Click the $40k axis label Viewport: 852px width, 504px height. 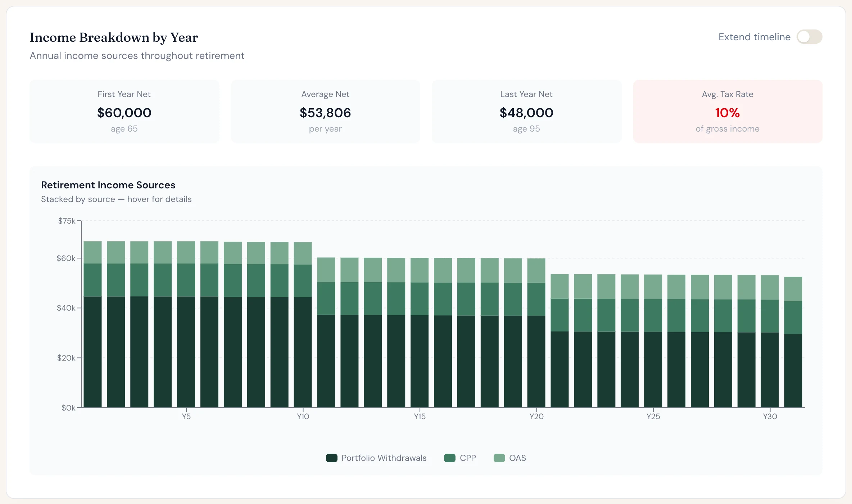click(66, 308)
